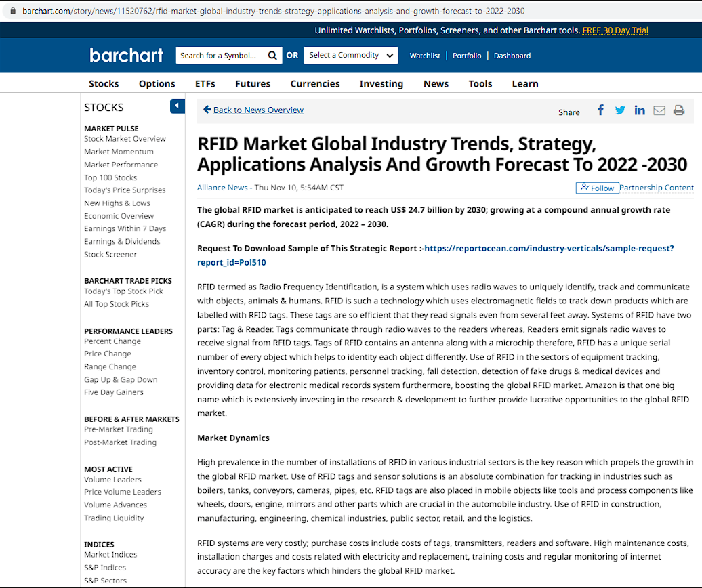The image size is (702, 588).
Task: Open the Currencies menu
Action: tap(315, 84)
